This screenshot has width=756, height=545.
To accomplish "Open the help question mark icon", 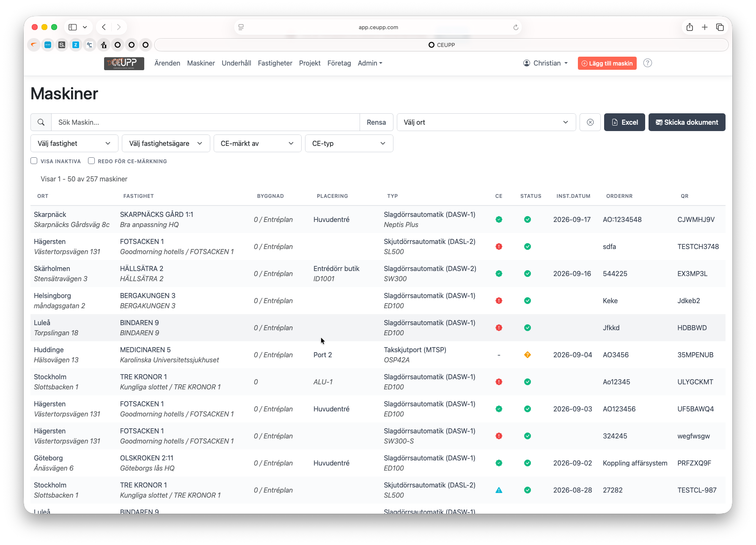I will pyautogui.click(x=647, y=63).
